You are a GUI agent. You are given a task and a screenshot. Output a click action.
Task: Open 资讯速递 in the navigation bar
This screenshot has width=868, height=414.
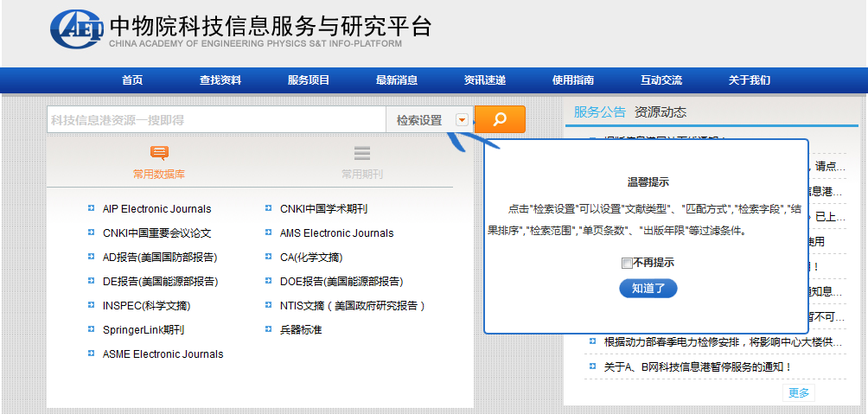click(x=485, y=80)
